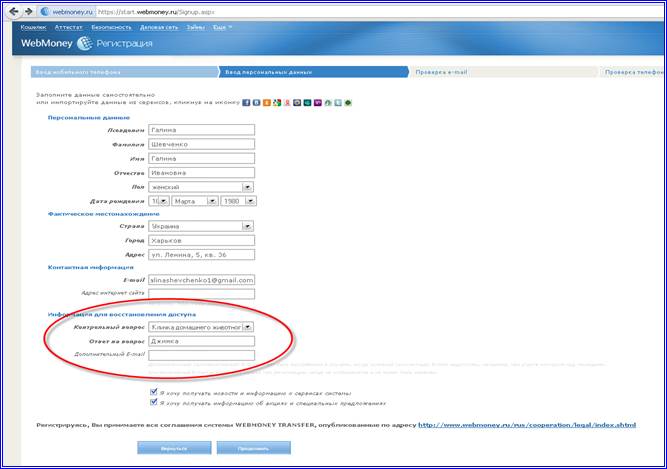Click the WebMoney globe logo
Viewport: 667px width, 469px height.
pos(84,43)
